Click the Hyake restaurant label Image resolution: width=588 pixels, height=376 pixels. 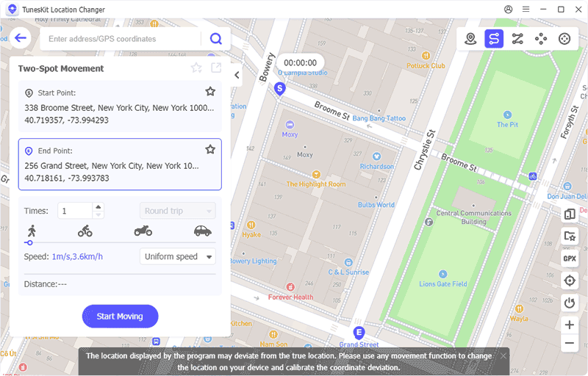[251, 234]
